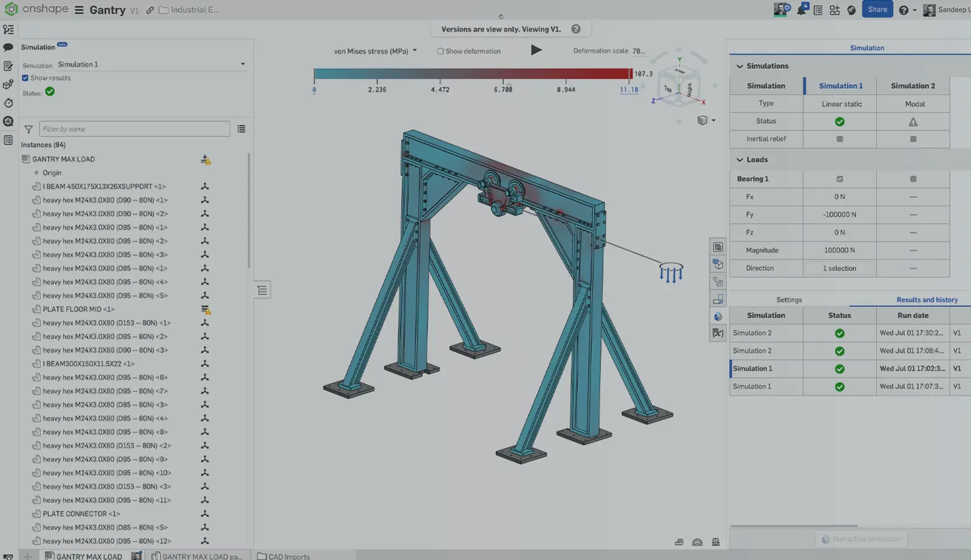Play the deformation animation
Viewport: 971px width, 560px height.
(536, 50)
